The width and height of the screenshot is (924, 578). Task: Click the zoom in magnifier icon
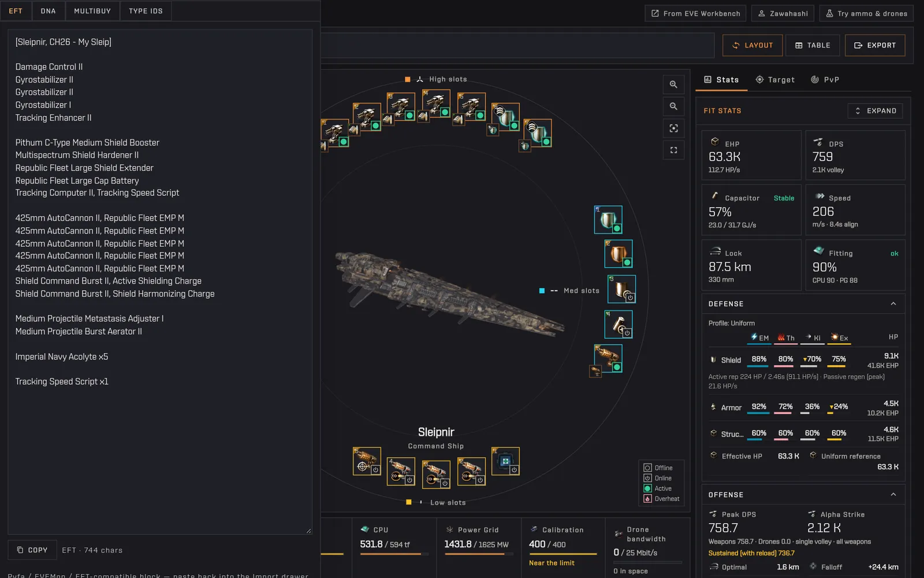(x=673, y=84)
